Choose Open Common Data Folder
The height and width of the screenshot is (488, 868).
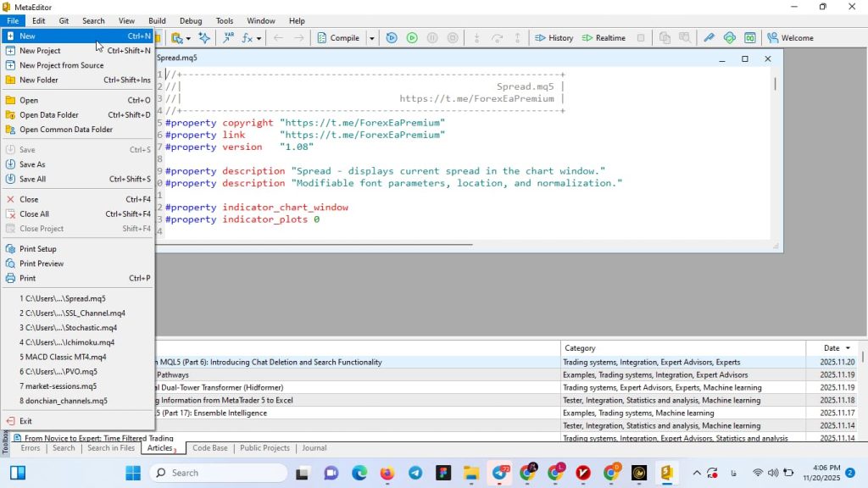coord(77,130)
